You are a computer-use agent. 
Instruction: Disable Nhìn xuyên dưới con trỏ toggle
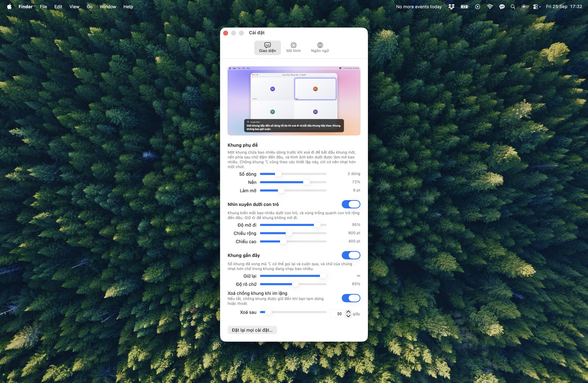point(351,204)
